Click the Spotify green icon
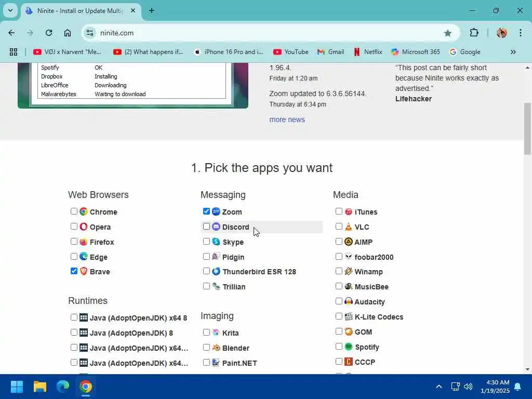This screenshot has width=532, height=399. tap(349, 347)
